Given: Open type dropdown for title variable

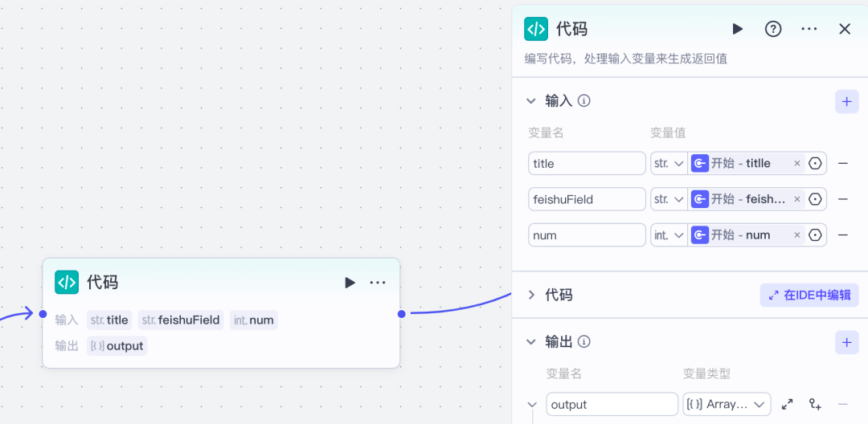Looking at the screenshot, I should point(669,164).
